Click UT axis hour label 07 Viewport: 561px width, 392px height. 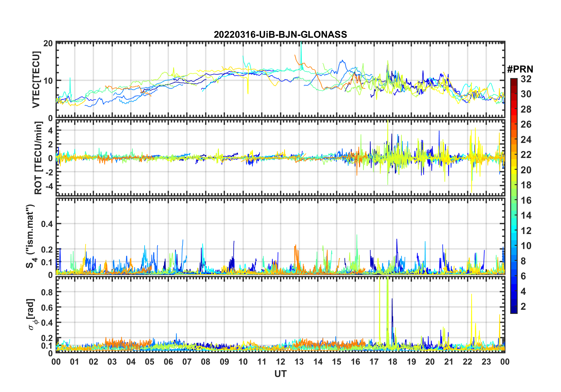(187, 362)
